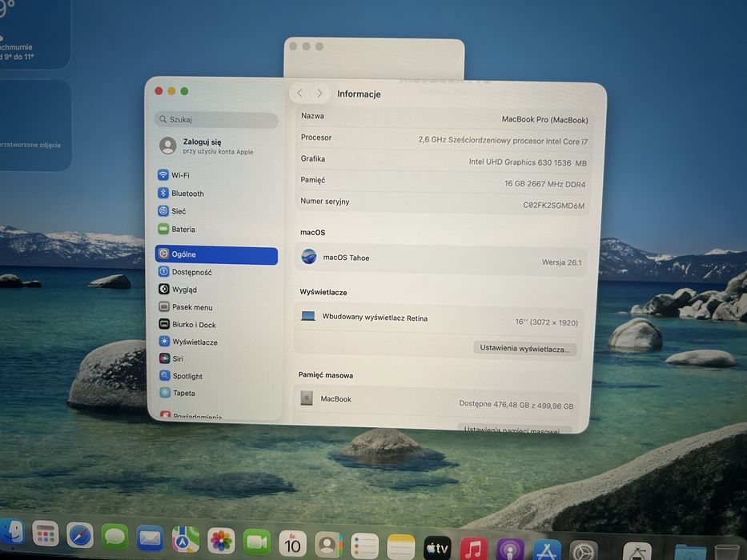This screenshot has height=560, width=747.
Task: Select Ogólne in the sidebar
Action: [x=216, y=254]
